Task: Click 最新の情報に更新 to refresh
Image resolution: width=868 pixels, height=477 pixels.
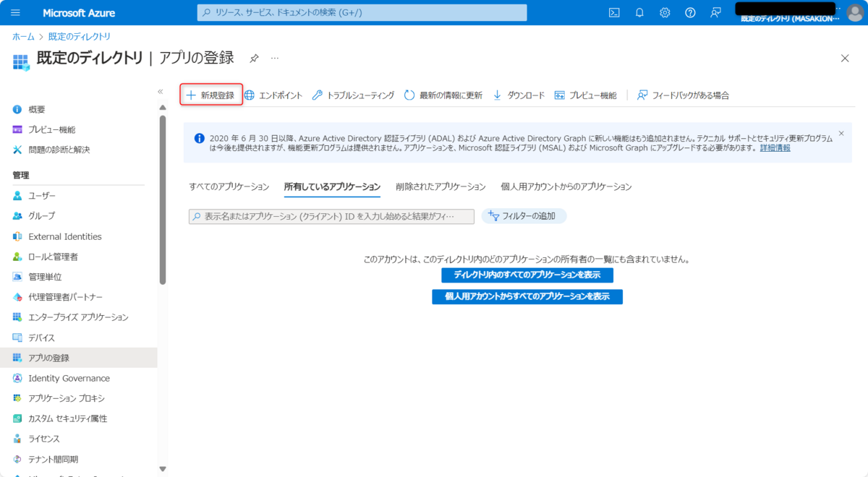Action: click(x=443, y=95)
